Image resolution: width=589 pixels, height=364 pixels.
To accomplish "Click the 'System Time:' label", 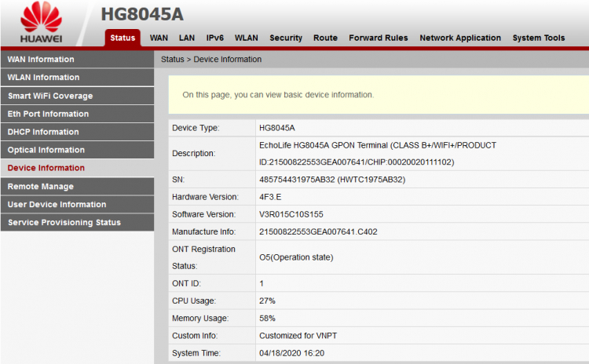I will pos(196,353).
